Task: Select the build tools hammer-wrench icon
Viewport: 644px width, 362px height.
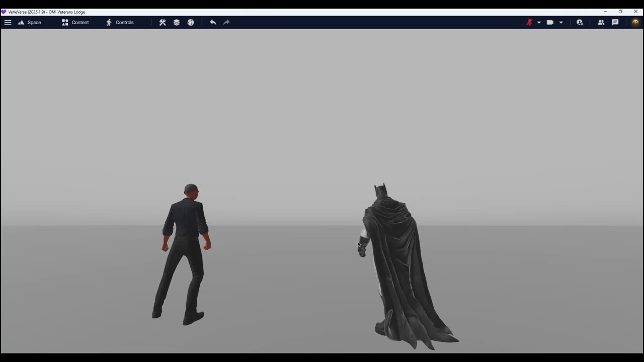Action: click(163, 22)
